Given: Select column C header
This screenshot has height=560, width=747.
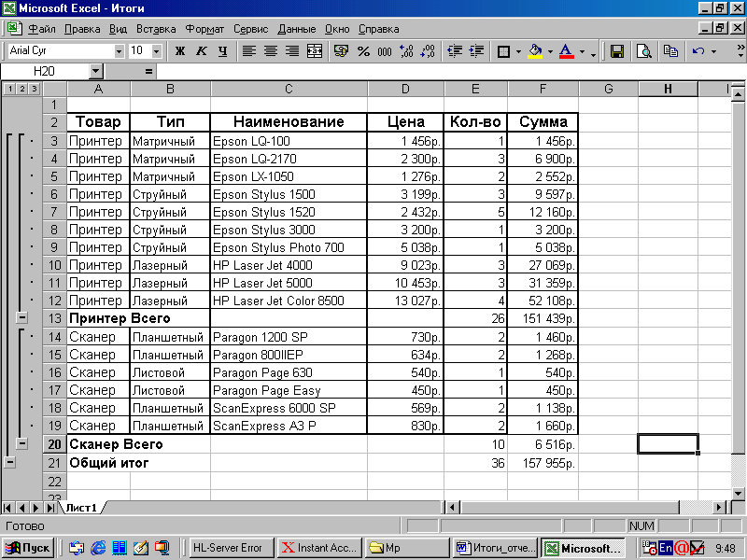Looking at the screenshot, I should pyautogui.click(x=289, y=89).
